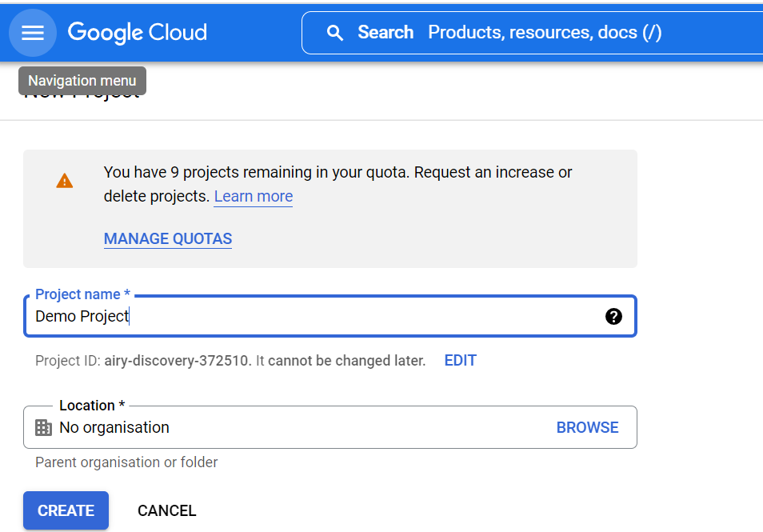The image size is (763, 532).
Task: Click the orange warning triangle icon
Action: (x=65, y=181)
